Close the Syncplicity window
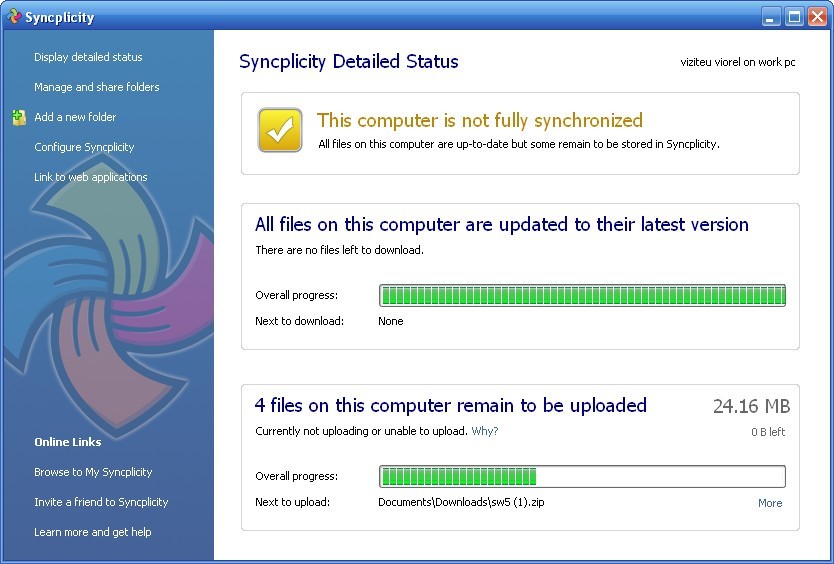This screenshot has width=834, height=564. point(818,16)
